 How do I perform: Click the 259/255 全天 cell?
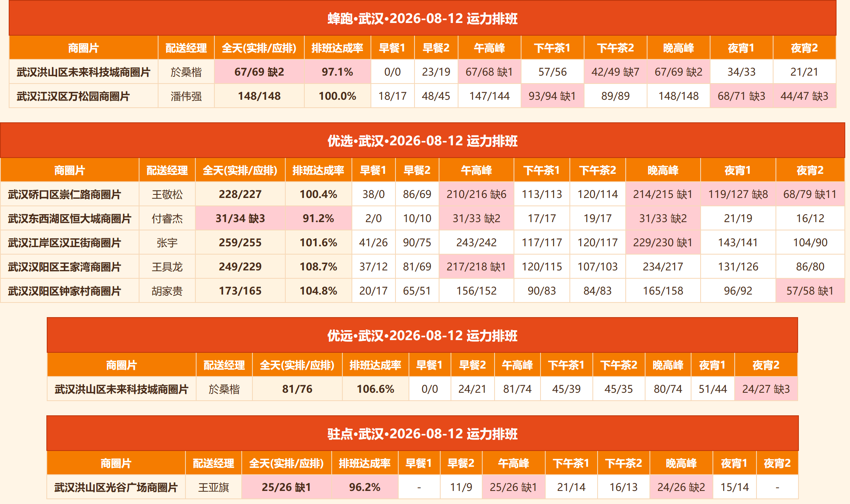tap(240, 243)
